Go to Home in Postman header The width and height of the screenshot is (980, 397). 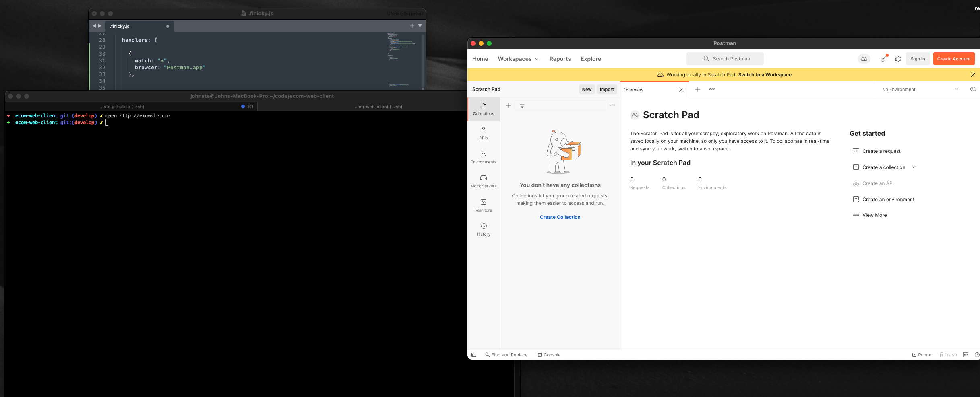tap(480, 59)
